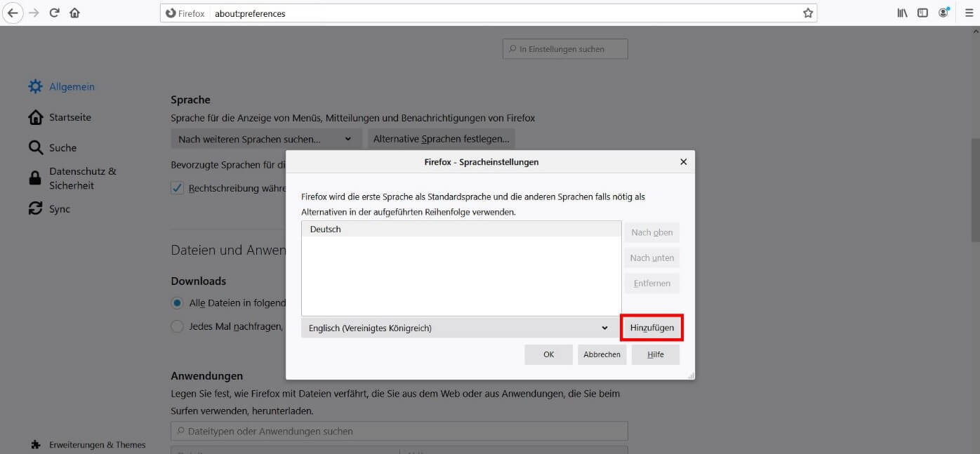This screenshot has width=980, height=454.
Task: Click Alternative Sprachen festlegen button
Action: 442,139
